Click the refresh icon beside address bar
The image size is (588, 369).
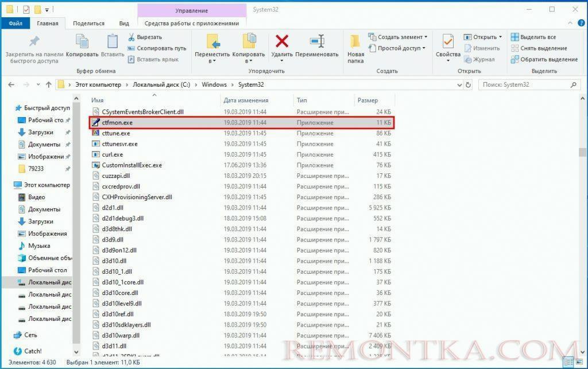click(468, 85)
